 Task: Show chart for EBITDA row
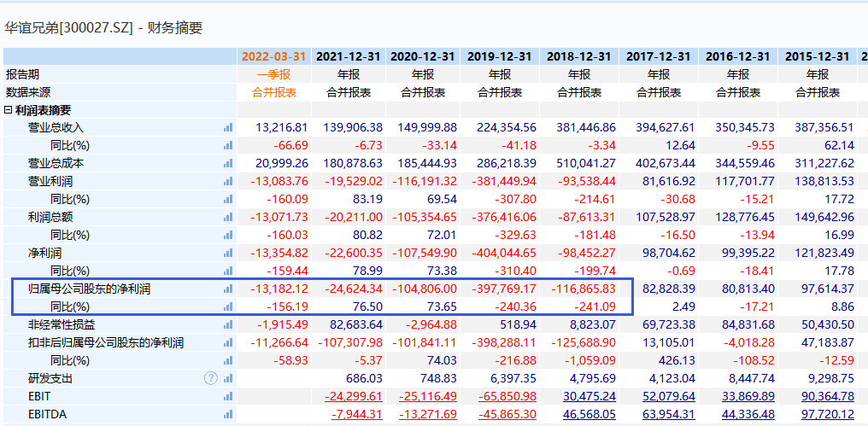tap(227, 414)
